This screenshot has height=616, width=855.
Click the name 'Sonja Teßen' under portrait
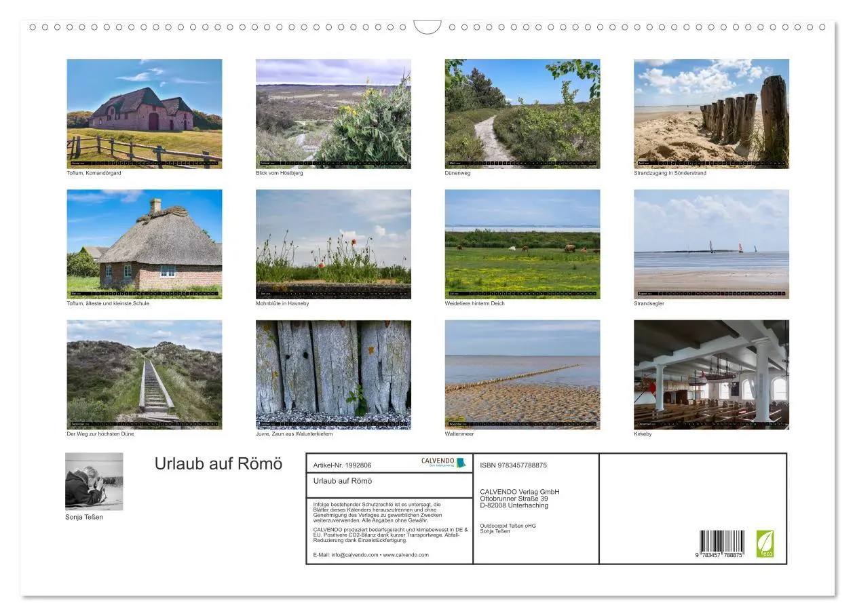[x=84, y=517]
